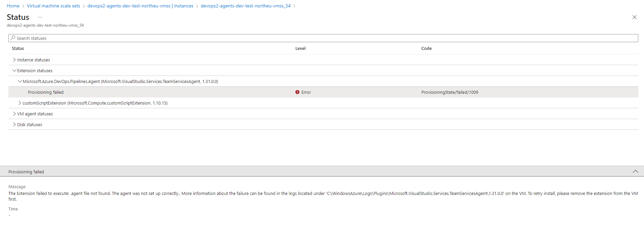The height and width of the screenshot is (229, 644).
Task: Click the TeamServicesAgent 1.31.0.0 extension label
Action: (x=120, y=82)
